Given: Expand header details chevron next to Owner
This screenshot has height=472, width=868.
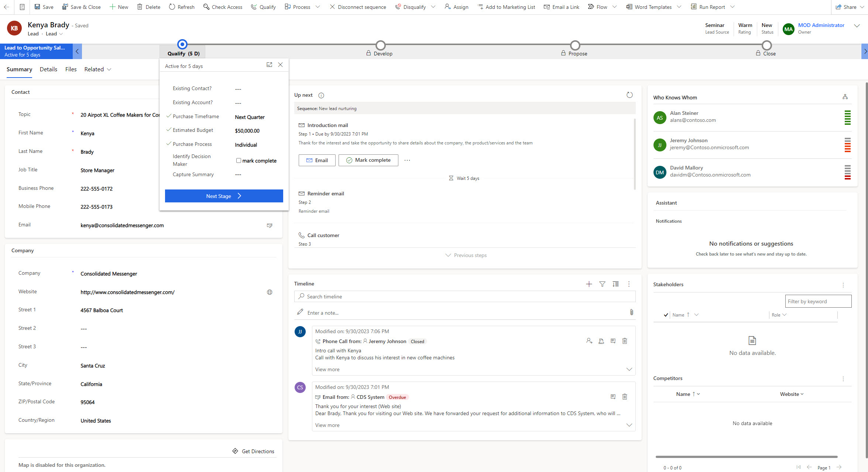Looking at the screenshot, I should pyautogui.click(x=857, y=26).
